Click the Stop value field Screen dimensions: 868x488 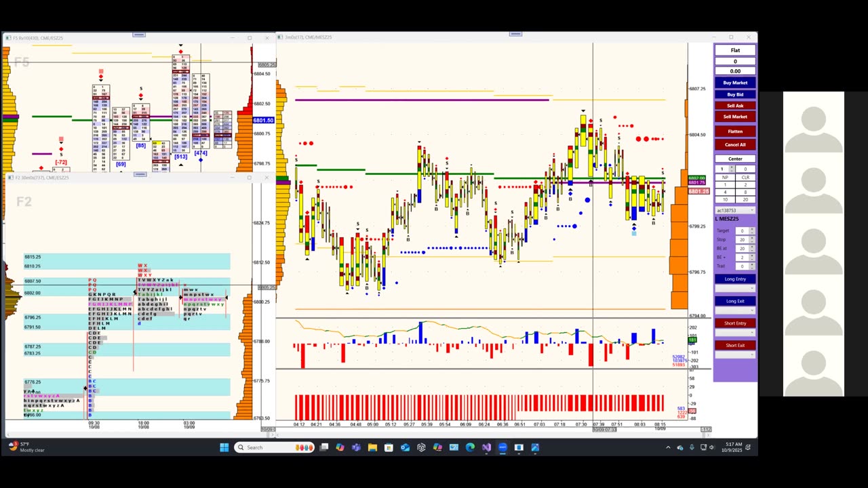point(742,240)
